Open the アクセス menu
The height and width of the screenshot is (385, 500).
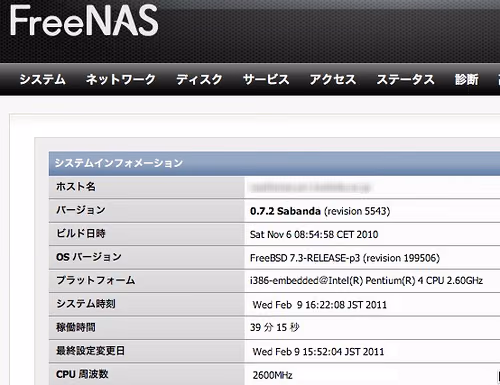click(x=333, y=79)
